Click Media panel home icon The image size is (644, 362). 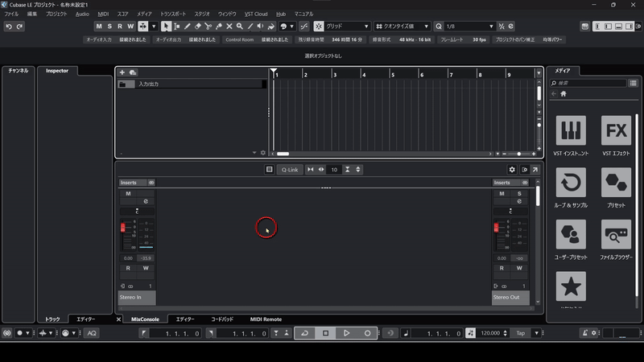[x=563, y=94]
